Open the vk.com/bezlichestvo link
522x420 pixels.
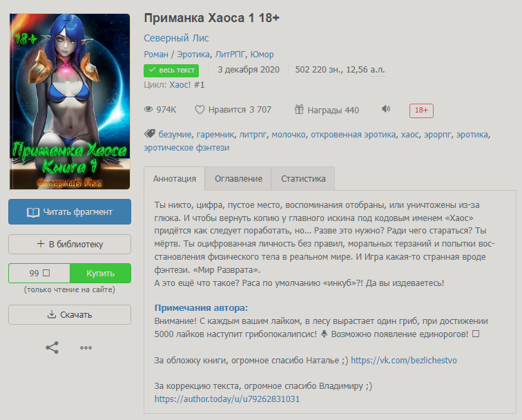coord(403,361)
